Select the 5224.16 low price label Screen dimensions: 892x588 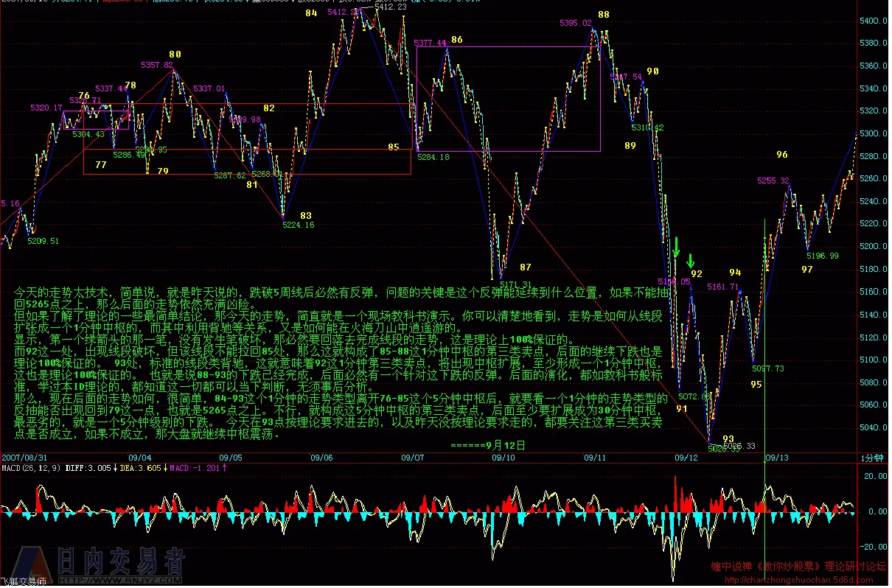(x=299, y=225)
